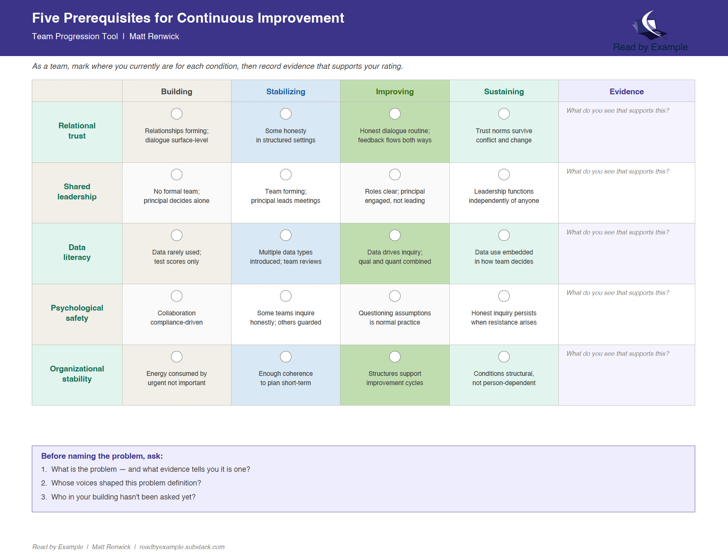This screenshot has height=560, width=728.
Task: Select Improving for Data literacy row
Action: (x=395, y=235)
